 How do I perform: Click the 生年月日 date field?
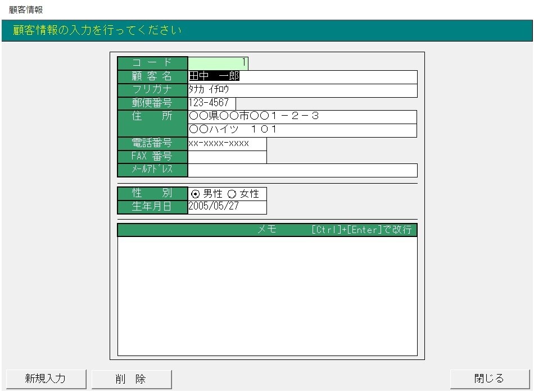coord(227,207)
